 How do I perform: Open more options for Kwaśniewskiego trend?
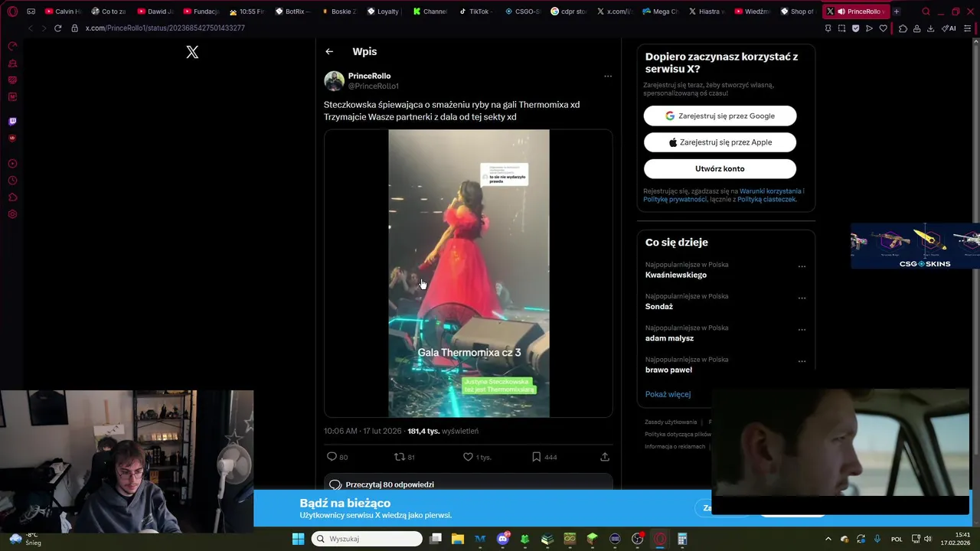tap(802, 266)
